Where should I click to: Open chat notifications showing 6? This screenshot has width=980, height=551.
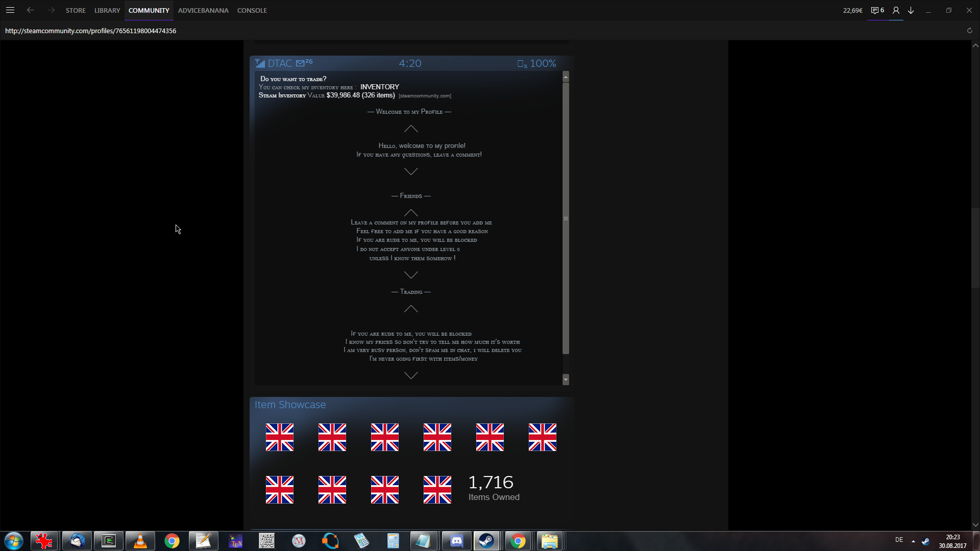(x=877, y=10)
